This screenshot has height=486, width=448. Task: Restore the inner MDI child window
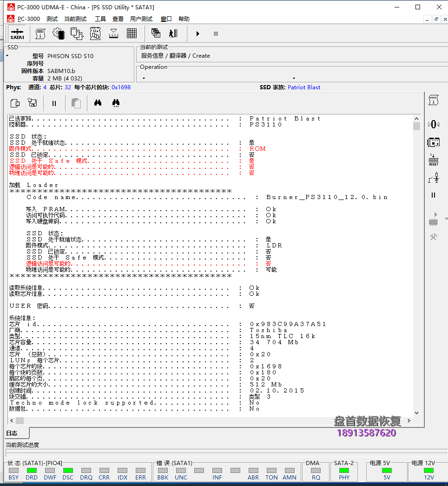436,19
